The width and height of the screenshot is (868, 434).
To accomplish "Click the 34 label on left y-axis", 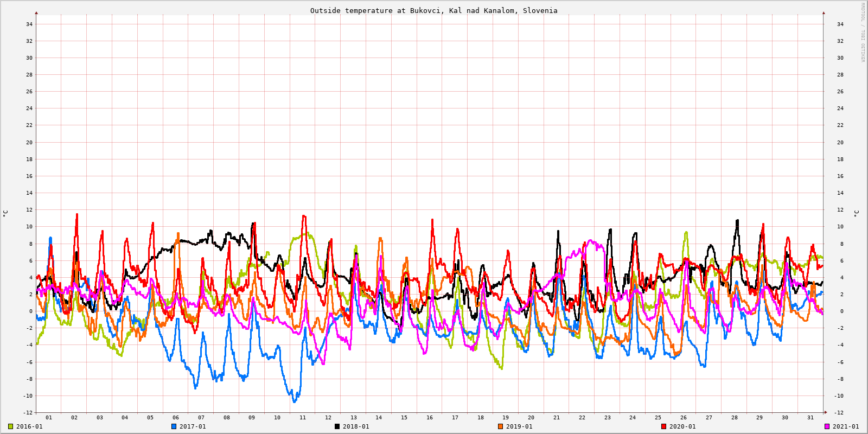I will [29, 24].
